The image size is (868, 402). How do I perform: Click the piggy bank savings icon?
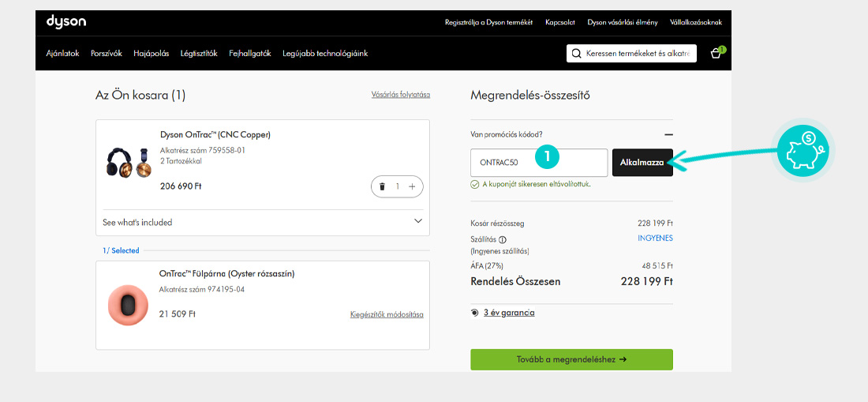tap(801, 149)
